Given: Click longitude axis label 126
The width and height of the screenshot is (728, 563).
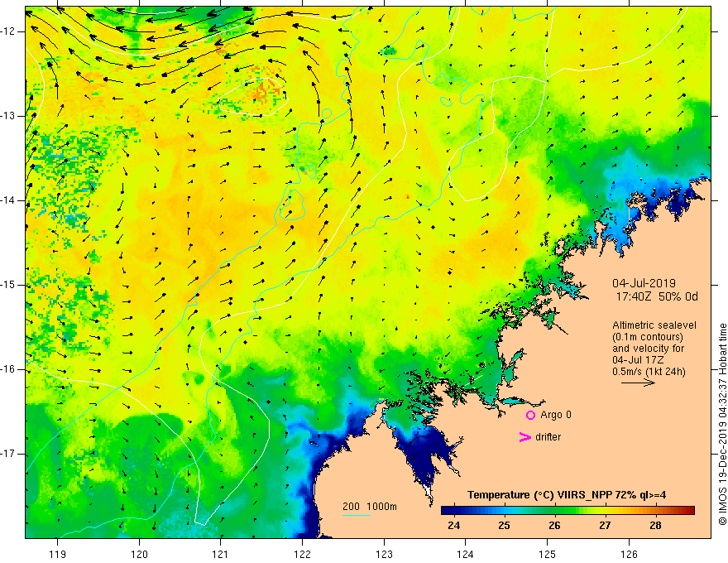Looking at the screenshot, I should 629,554.
